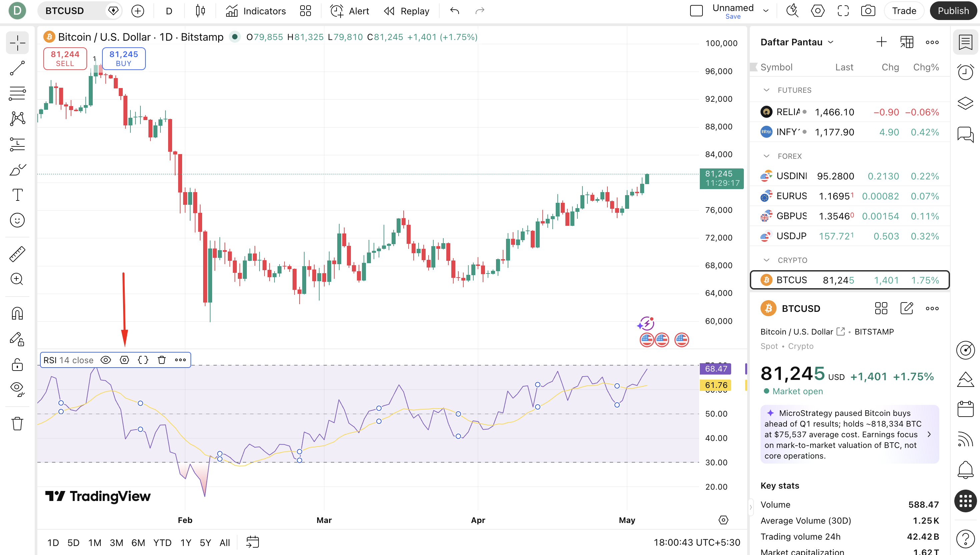Open the chart patterns tool
The width and height of the screenshot is (980, 555).
pyautogui.click(x=17, y=118)
